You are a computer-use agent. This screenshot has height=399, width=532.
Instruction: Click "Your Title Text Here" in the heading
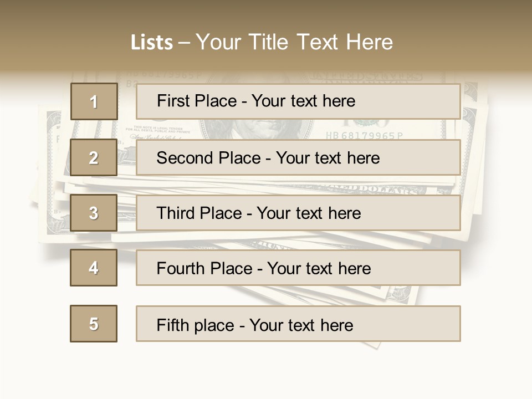coord(294,42)
